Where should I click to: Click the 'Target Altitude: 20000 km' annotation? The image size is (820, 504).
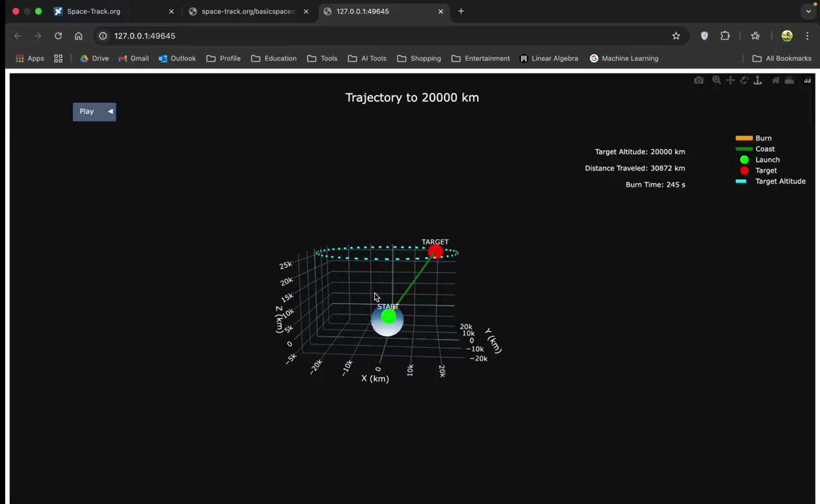coord(640,152)
